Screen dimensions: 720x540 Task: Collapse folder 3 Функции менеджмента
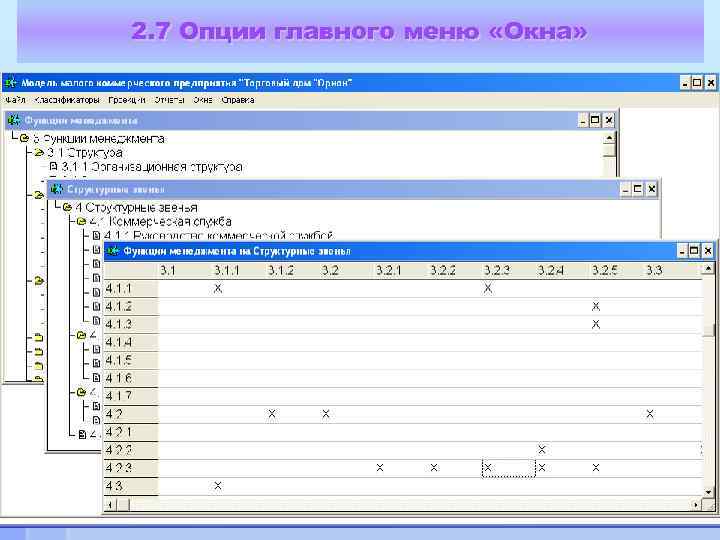click(24, 138)
